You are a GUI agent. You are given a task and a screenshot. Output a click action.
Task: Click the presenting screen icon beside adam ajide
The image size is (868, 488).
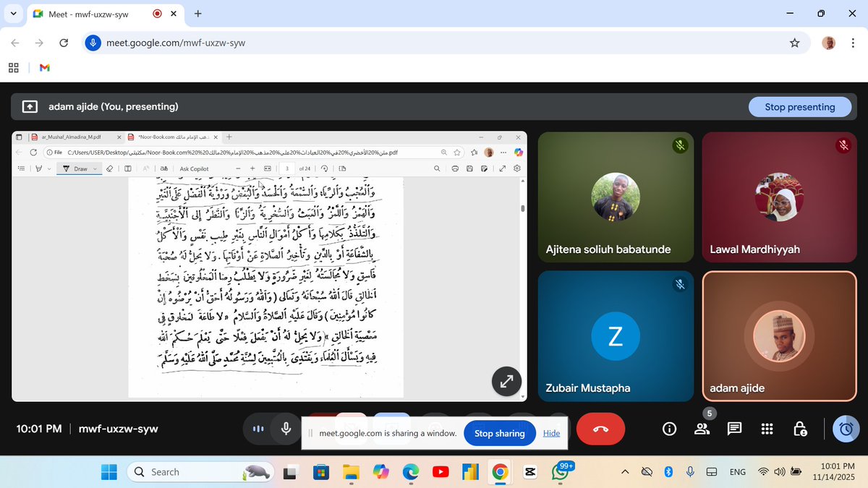pyautogui.click(x=30, y=107)
